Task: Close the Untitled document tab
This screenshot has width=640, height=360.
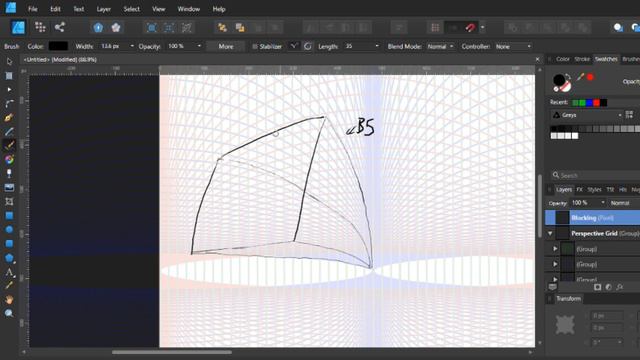Action: 537,59
